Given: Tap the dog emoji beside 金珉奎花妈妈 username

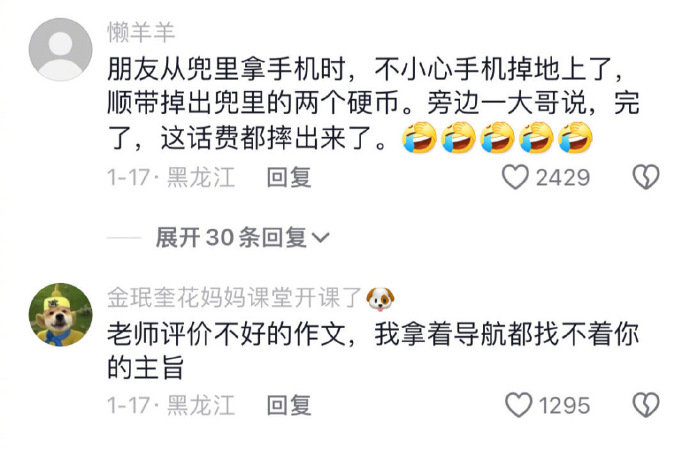Looking at the screenshot, I should click(380, 299).
